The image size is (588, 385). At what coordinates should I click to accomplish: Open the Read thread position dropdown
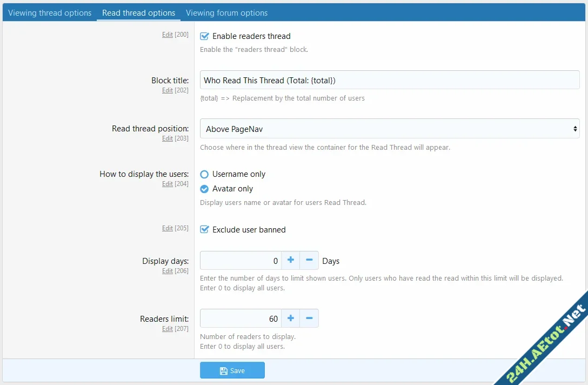click(x=389, y=129)
